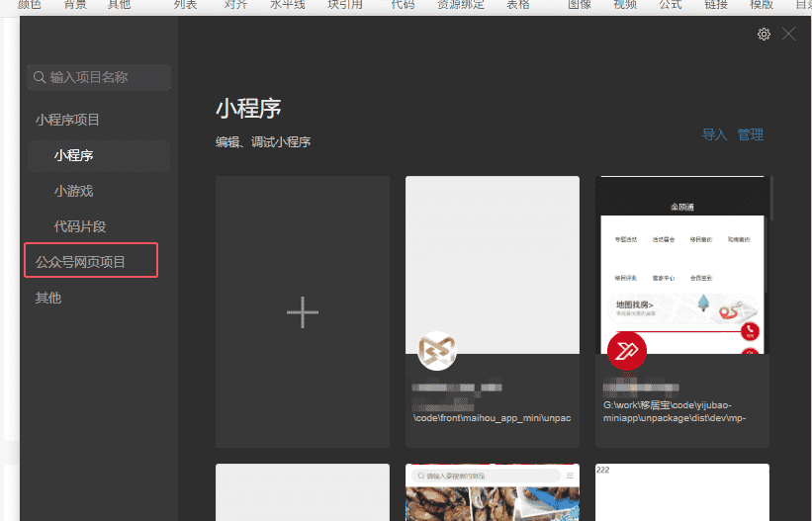Open the 小游戏 category

point(73,191)
